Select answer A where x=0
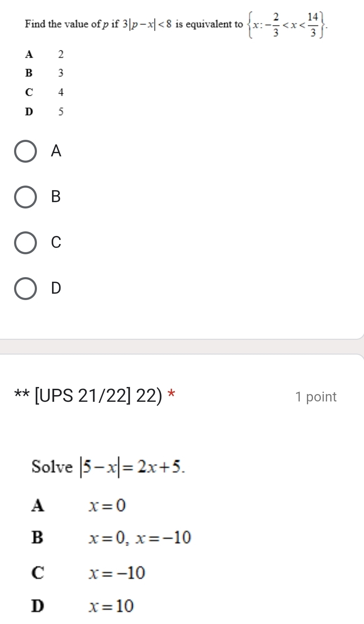This screenshot has width=364, height=624. [x=106, y=506]
